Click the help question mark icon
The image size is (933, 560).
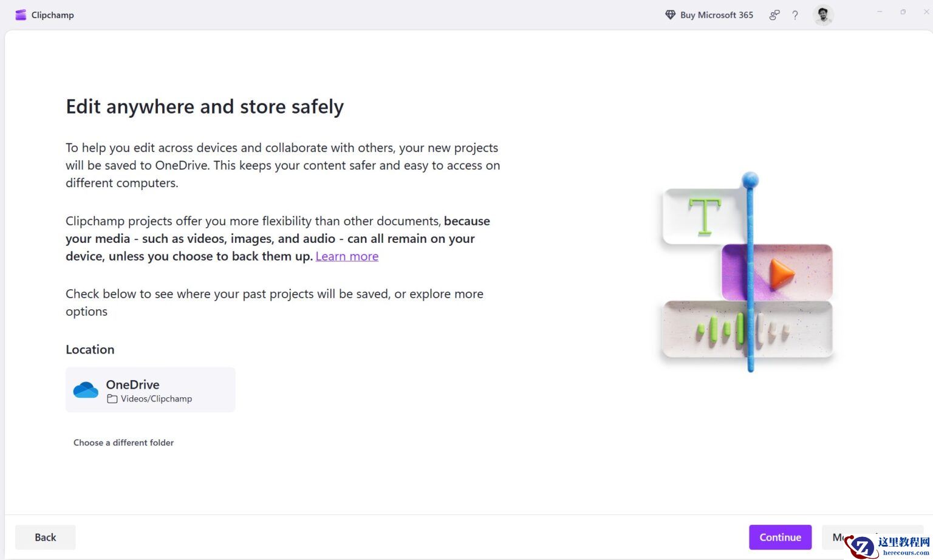[x=795, y=15]
